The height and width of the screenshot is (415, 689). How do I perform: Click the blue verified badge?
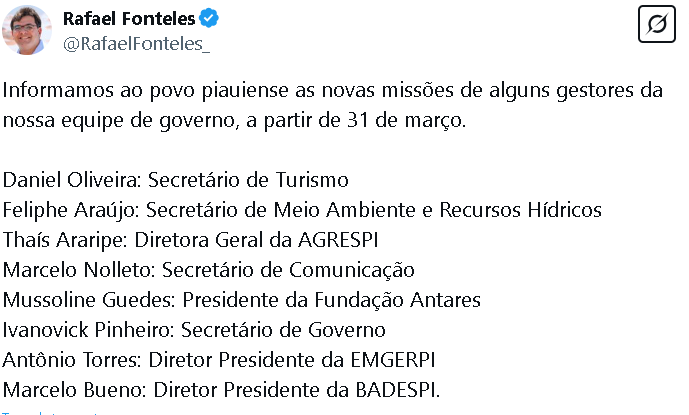211,19
